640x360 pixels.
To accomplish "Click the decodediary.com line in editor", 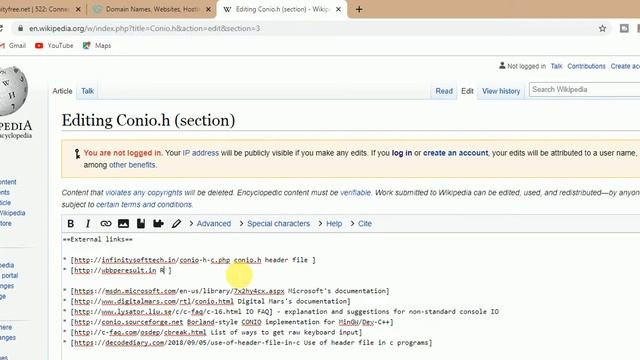I will [247, 343].
